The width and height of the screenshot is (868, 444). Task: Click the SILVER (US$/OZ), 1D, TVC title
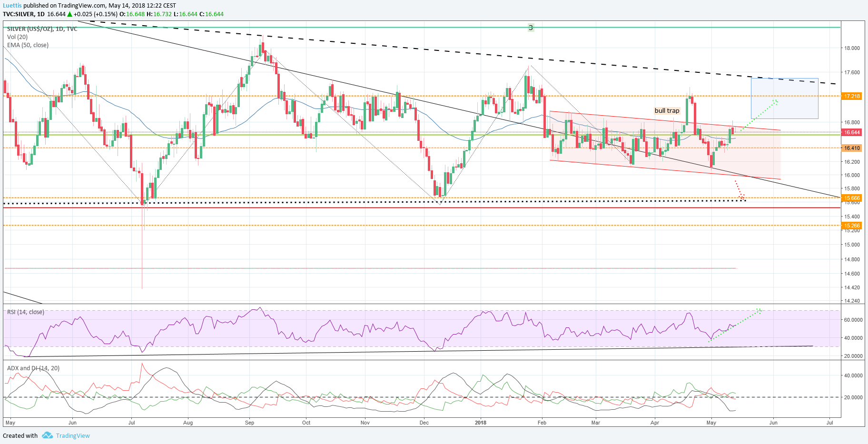pos(42,29)
